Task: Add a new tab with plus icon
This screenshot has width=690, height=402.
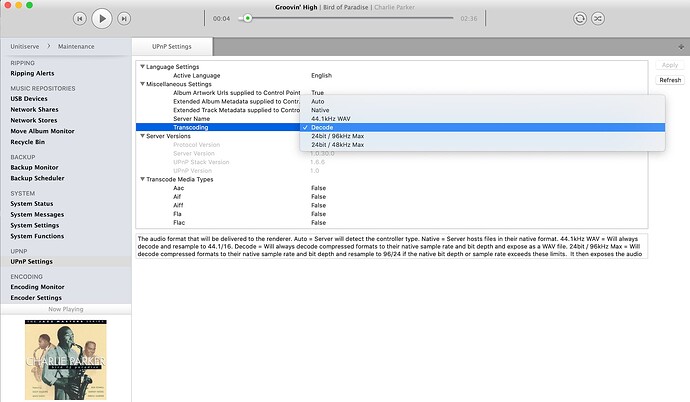Action: click(x=681, y=47)
